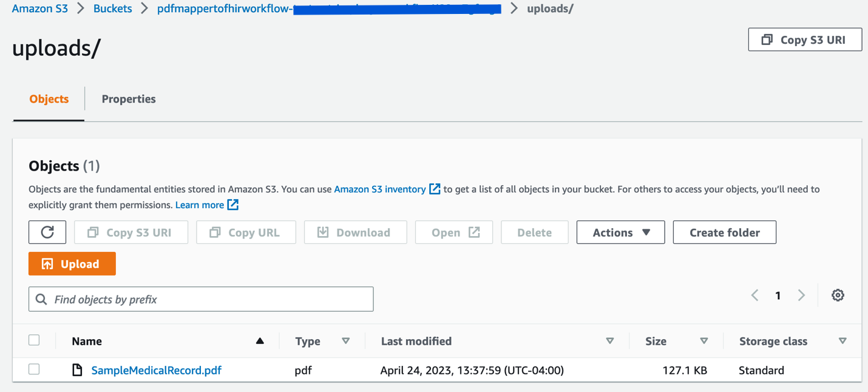Click the Download button
The image size is (868, 392).
pos(356,232)
